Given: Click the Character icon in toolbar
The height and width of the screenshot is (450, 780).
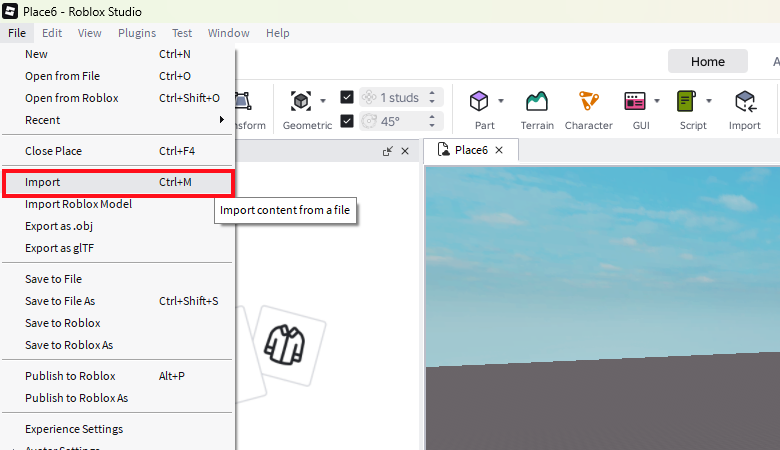Looking at the screenshot, I should (588, 101).
